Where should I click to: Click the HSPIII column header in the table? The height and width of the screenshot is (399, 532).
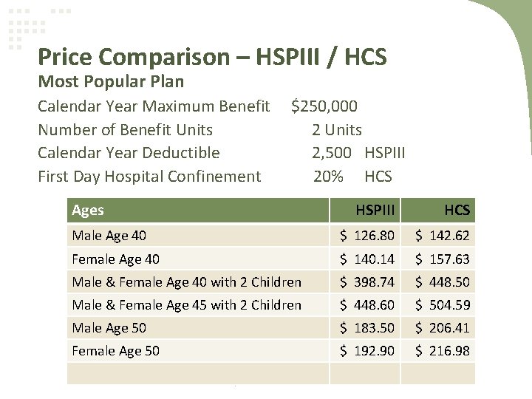coord(375,211)
